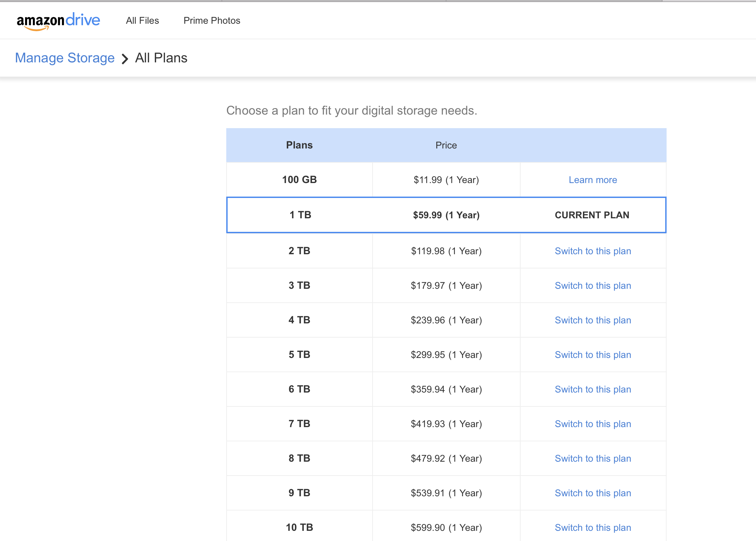Switch to the 7 TB plan
Image resolution: width=756 pixels, height=541 pixels.
click(592, 424)
